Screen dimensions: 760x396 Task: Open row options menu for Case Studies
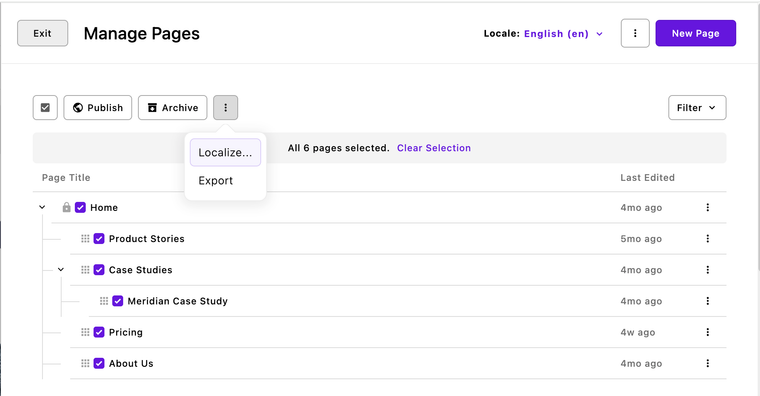708,269
